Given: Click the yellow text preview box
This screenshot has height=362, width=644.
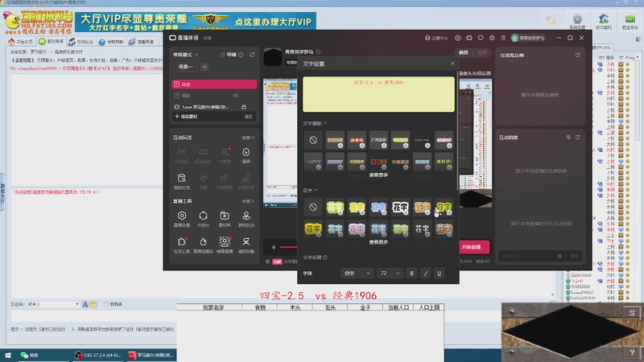Looking at the screenshot, I should 378,94.
